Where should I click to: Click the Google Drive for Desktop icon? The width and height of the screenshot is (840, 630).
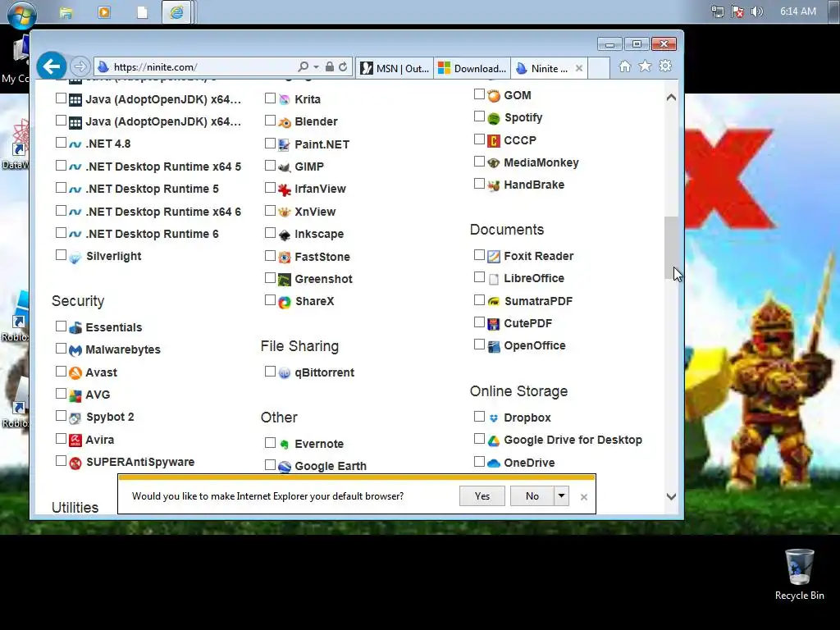point(493,441)
